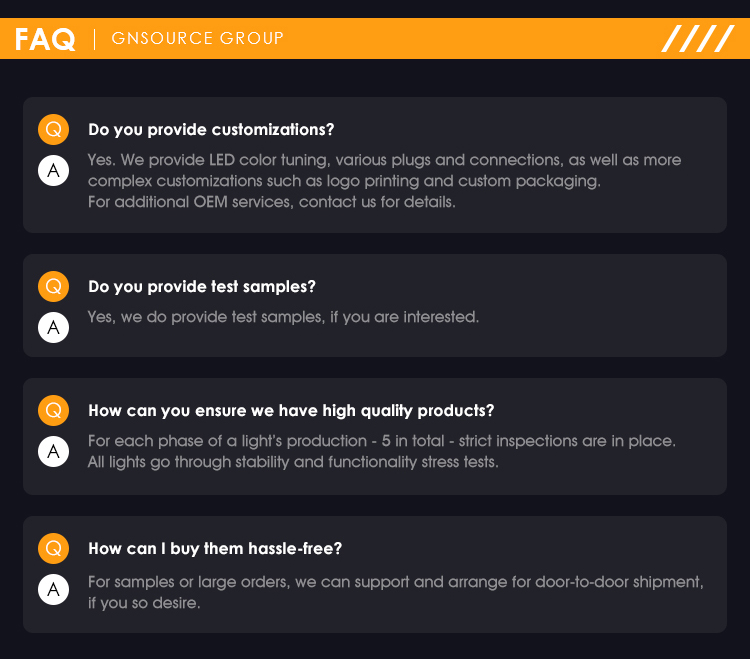750x659 pixels.
Task: Select 'Do you provide test samples?' question
Action: coord(202,286)
